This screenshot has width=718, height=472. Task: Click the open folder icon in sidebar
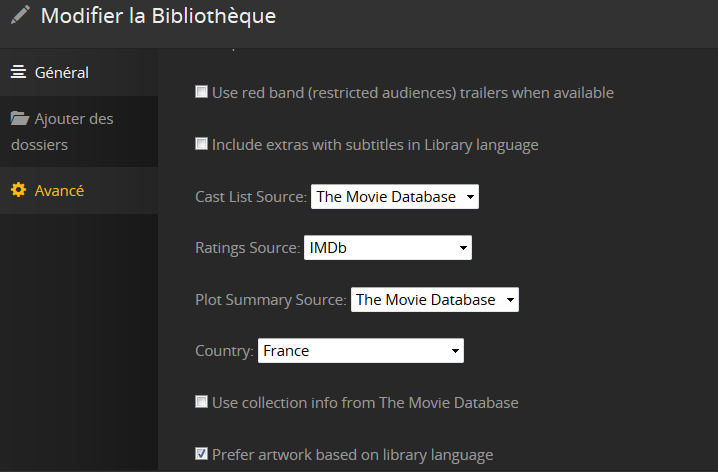[x=19, y=119]
